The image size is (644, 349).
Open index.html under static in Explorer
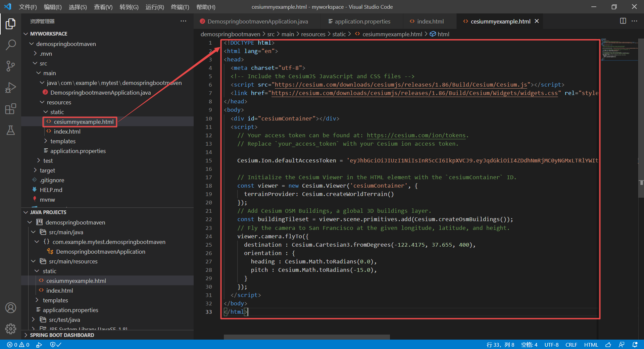(x=67, y=132)
